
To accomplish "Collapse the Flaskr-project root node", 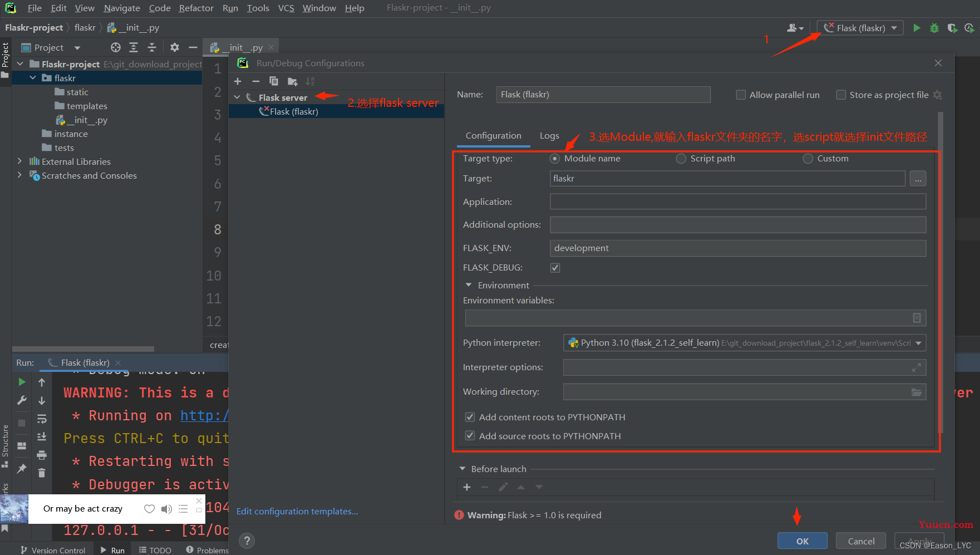I will 20,64.
